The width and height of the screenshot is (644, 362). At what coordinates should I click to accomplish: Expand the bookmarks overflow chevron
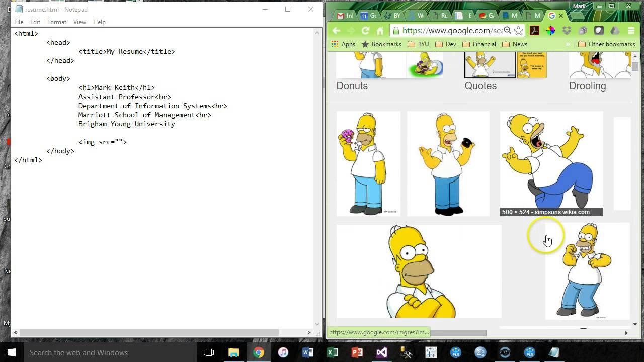point(568,44)
